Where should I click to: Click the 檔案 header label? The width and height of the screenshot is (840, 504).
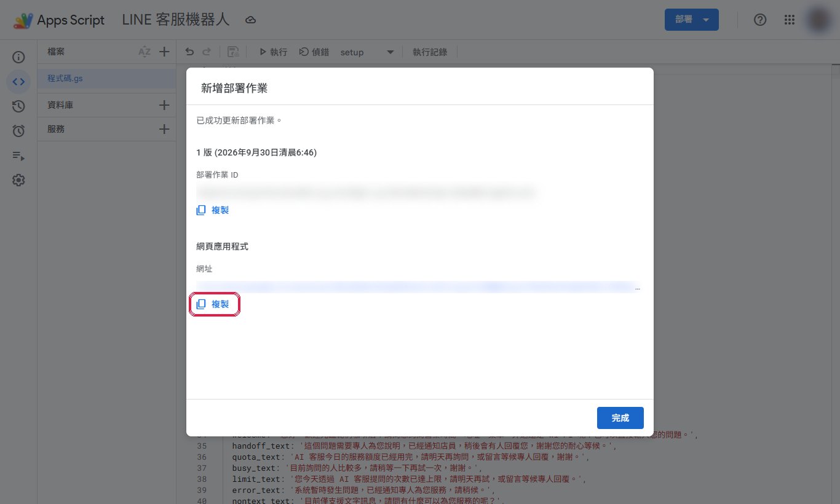(56, 52)
